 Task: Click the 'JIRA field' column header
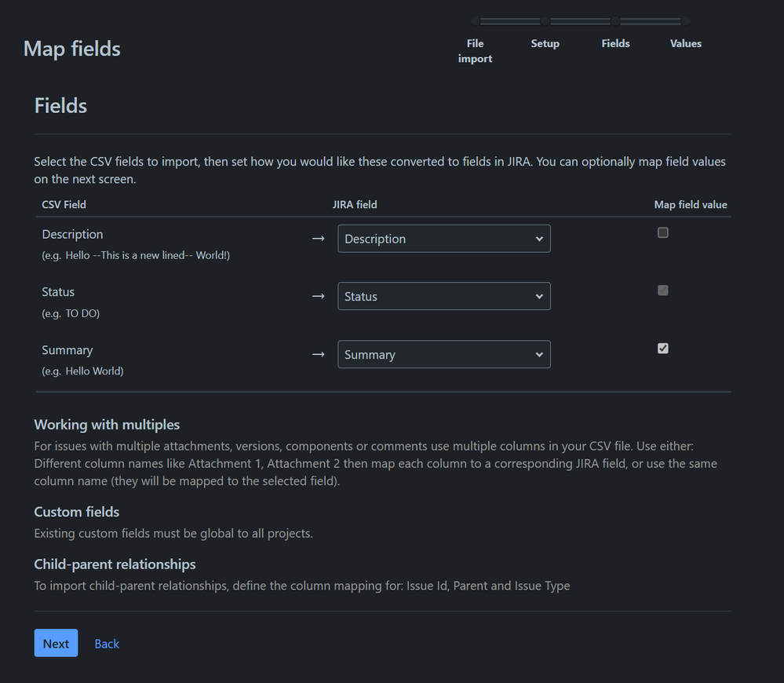355,204
